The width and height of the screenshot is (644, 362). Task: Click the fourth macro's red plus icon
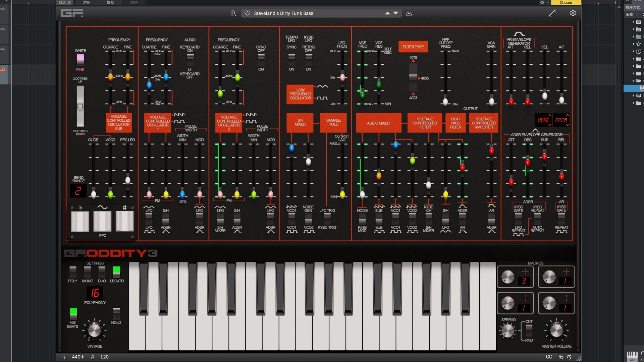(567, 298)
